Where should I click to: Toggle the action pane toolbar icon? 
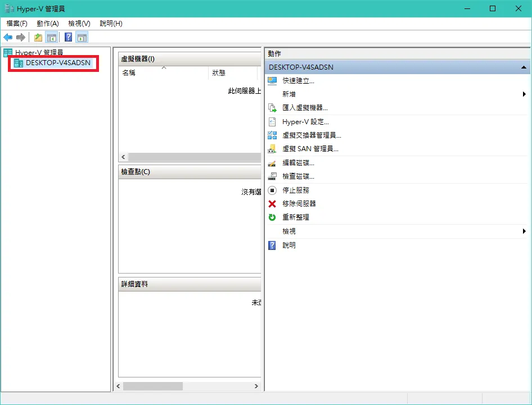(x=82, y=37)
